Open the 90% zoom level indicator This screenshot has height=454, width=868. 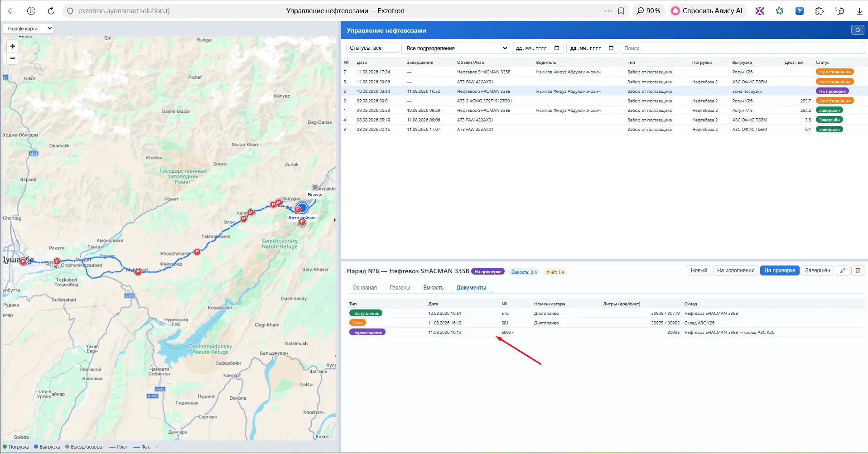648,11
